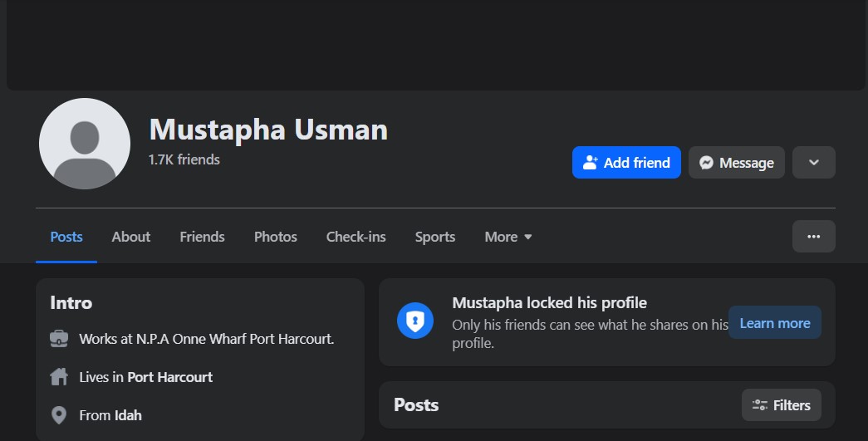Click the Add friend button
Image resolution: width=868 pixels, height=441 pixels.
[x=626, y=163]
